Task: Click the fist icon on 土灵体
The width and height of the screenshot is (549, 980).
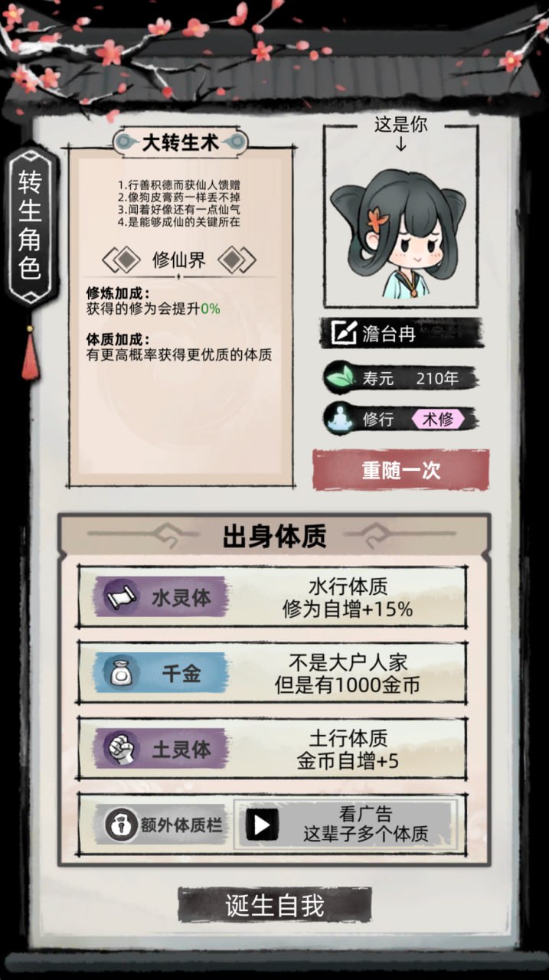Action: click(x=119, y=748)
